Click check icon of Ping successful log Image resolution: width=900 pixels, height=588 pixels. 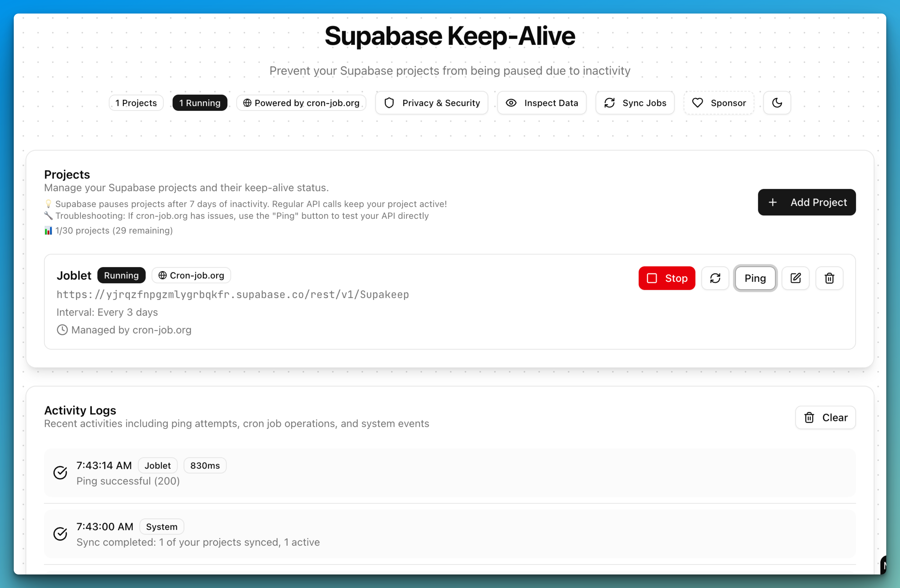tap(60, 473)
